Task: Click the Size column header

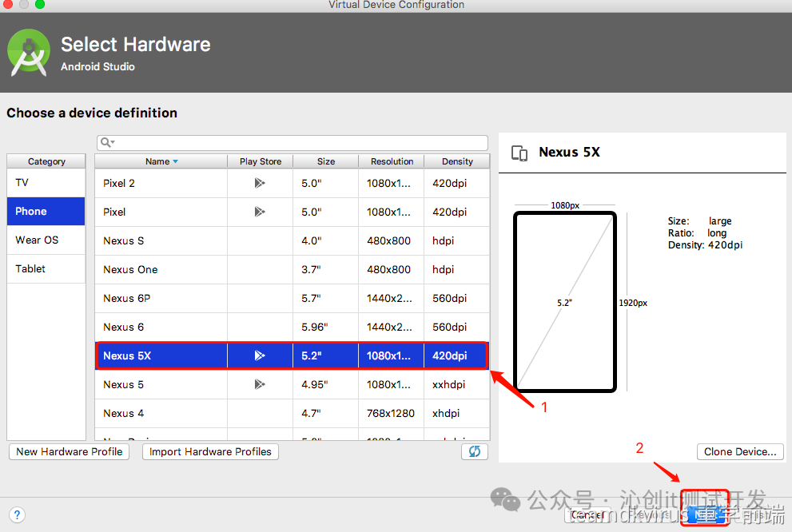Action: click(x=326, y=161)
